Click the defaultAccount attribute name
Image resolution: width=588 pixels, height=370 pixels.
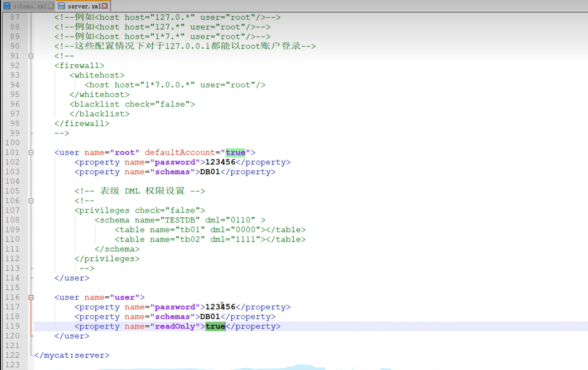coord(180,152)
